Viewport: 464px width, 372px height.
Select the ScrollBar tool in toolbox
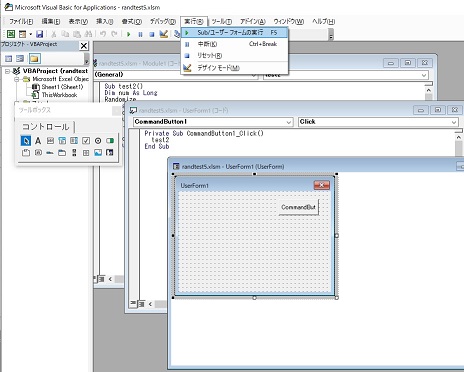(x=74, y=153)
